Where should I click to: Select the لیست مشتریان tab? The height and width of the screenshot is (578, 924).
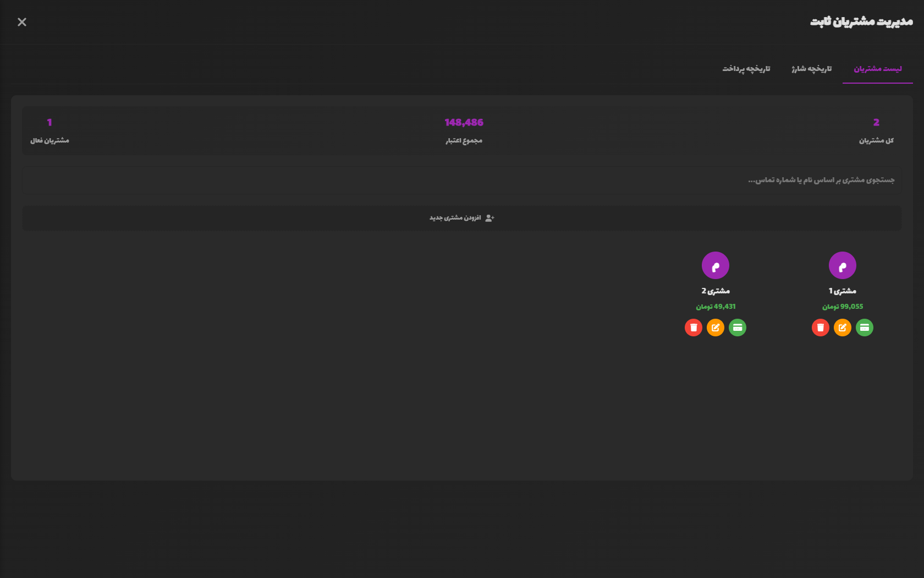pos(877,69)
